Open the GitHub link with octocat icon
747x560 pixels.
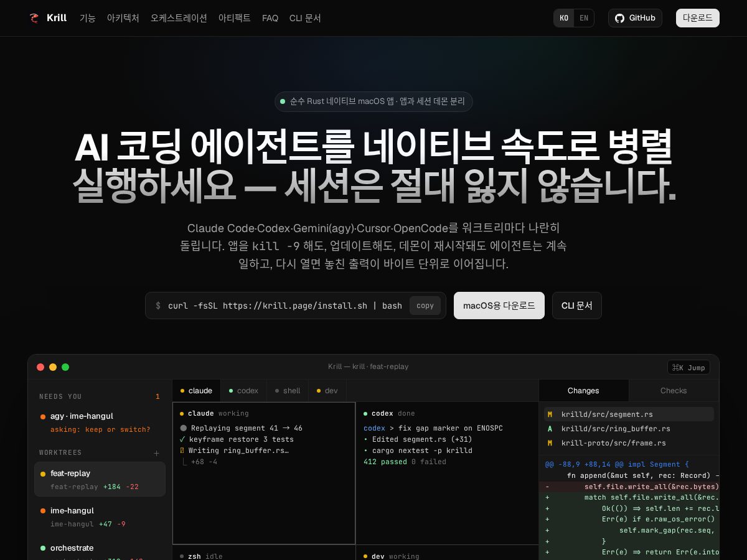(x=635, y=18)
